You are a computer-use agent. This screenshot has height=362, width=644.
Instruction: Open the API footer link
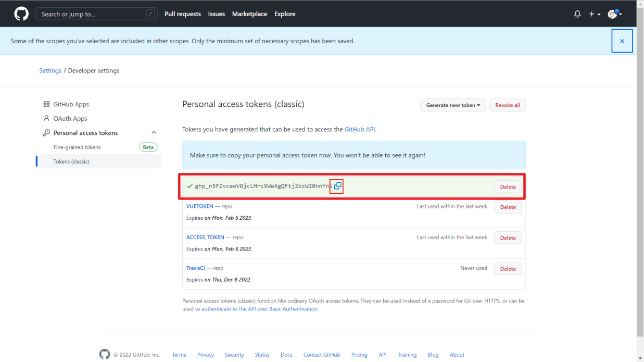pyautogui.click(x=383, y=355)
